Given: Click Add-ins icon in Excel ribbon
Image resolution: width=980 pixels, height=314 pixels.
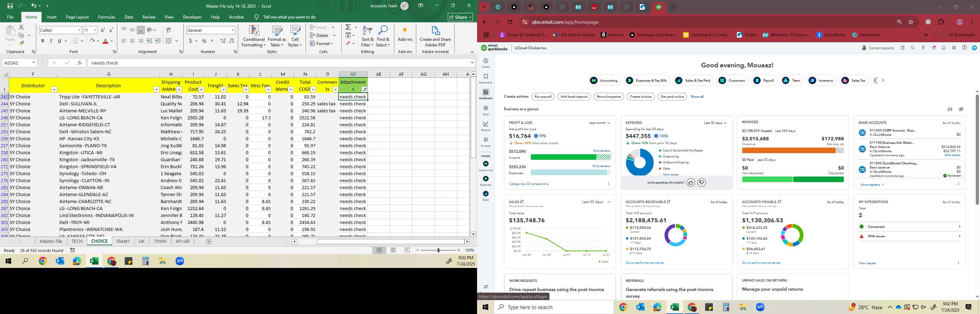Looking at the screenshot, I should (405, 34).
